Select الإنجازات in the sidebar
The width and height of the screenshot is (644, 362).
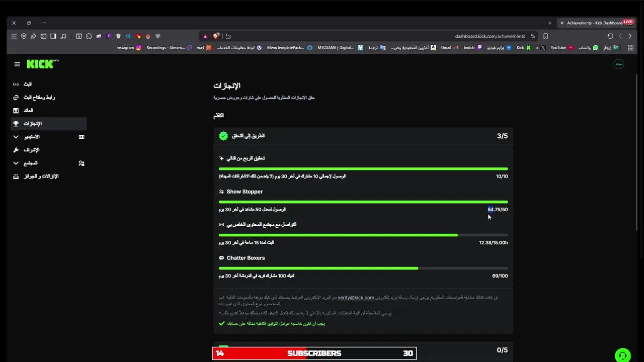[x=49, y=124]
